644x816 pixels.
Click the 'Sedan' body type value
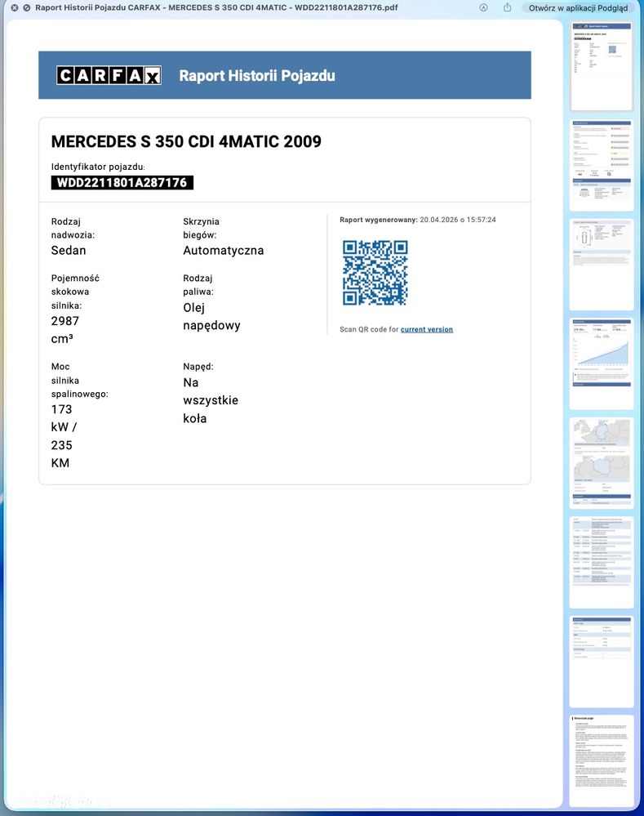[68, 250]
